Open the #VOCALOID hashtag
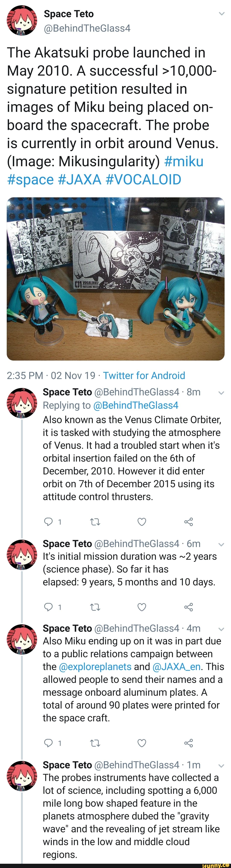The image size is (231, 868). 143,180
